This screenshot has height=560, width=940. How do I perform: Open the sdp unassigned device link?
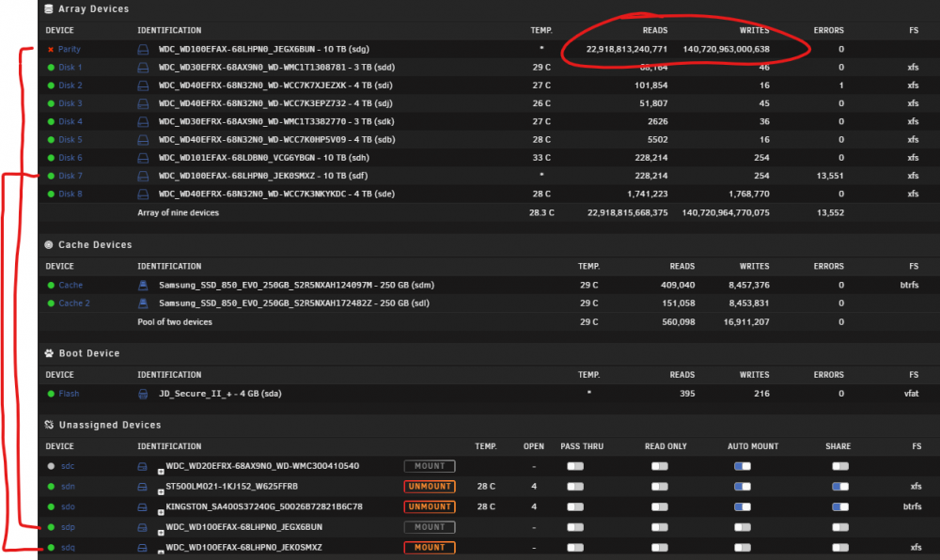click(68, 528)
